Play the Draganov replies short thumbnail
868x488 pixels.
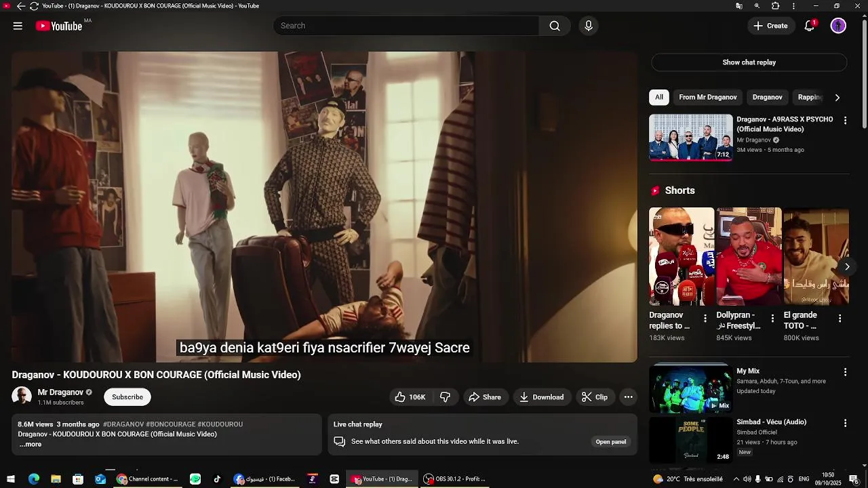tap(682, 257)
